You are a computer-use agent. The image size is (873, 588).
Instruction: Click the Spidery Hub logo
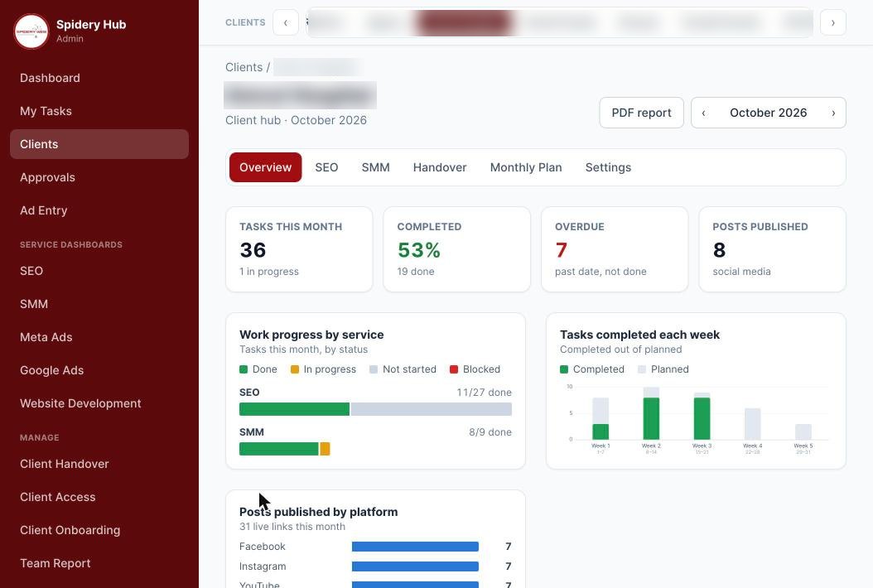[x=31, y=31]
